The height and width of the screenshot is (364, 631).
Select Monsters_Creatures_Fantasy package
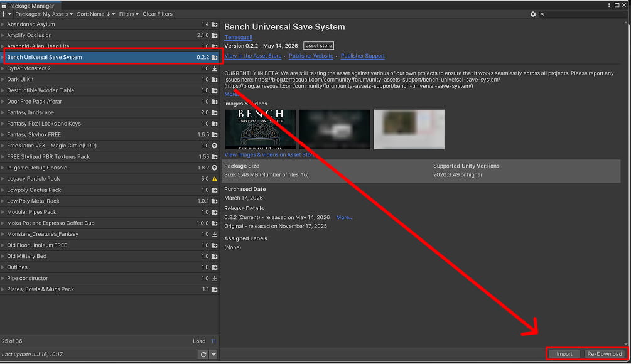pyautogui.click(x=109, y=234)
